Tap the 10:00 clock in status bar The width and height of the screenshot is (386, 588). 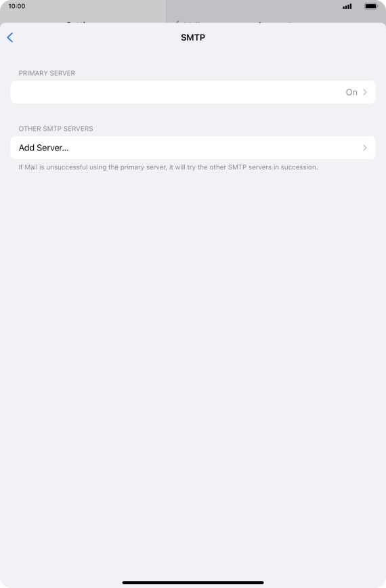coord(17,6)
